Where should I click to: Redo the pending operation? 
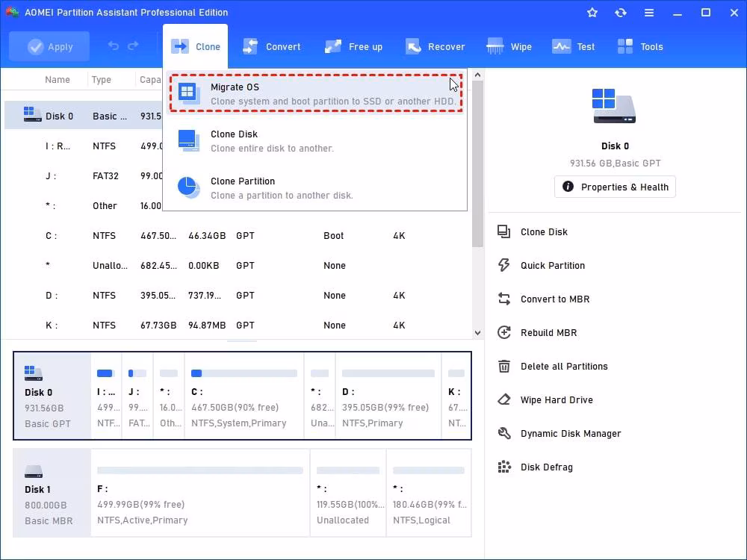click(134, 46)
